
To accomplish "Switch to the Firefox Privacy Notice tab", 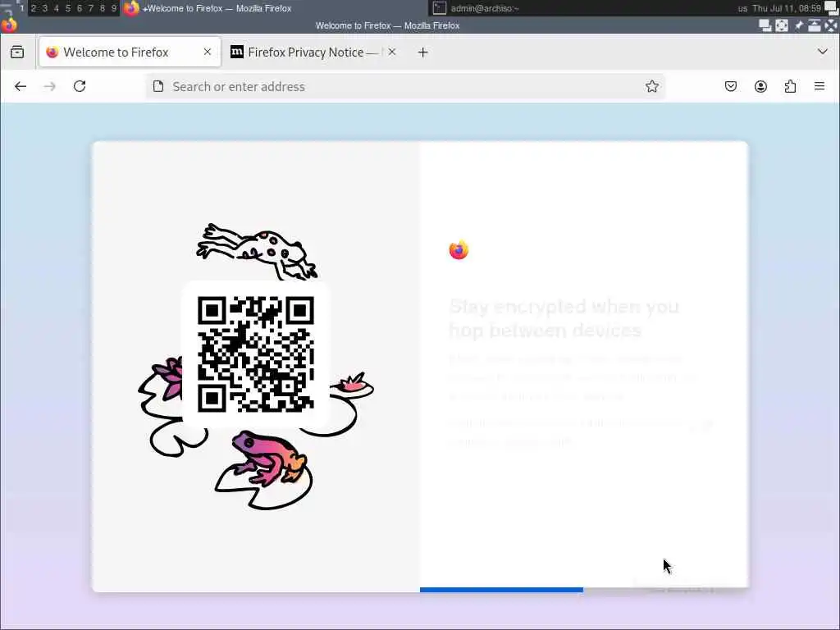I will tap(313, 52).
